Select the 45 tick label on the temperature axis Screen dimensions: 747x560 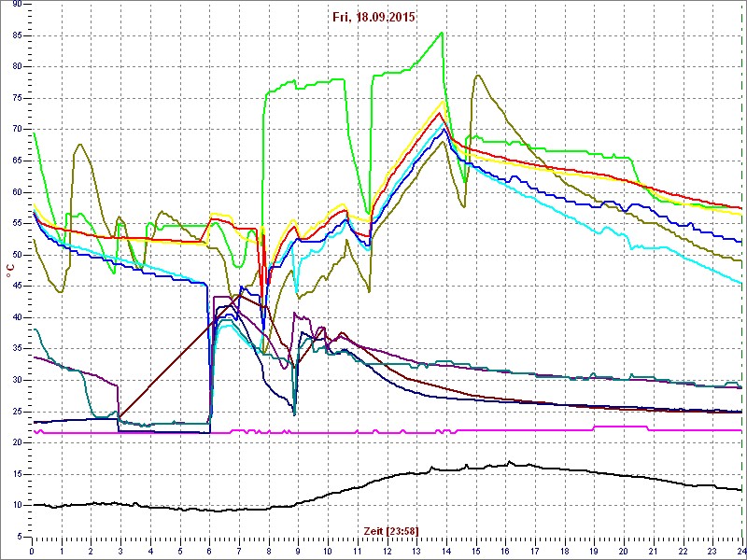(x=16, y=286)
